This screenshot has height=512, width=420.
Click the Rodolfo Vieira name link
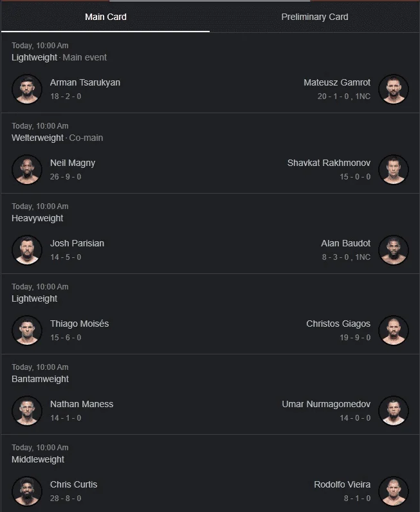[342, 484]
